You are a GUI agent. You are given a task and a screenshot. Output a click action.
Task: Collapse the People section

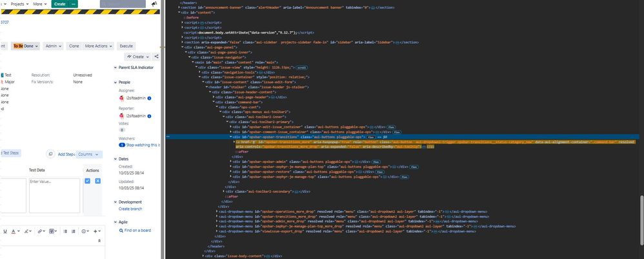116,82
